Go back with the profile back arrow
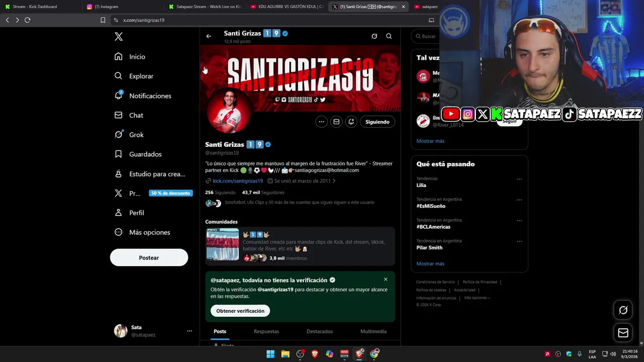Viewport: 644px width, 362px height. tap(209, 36)
